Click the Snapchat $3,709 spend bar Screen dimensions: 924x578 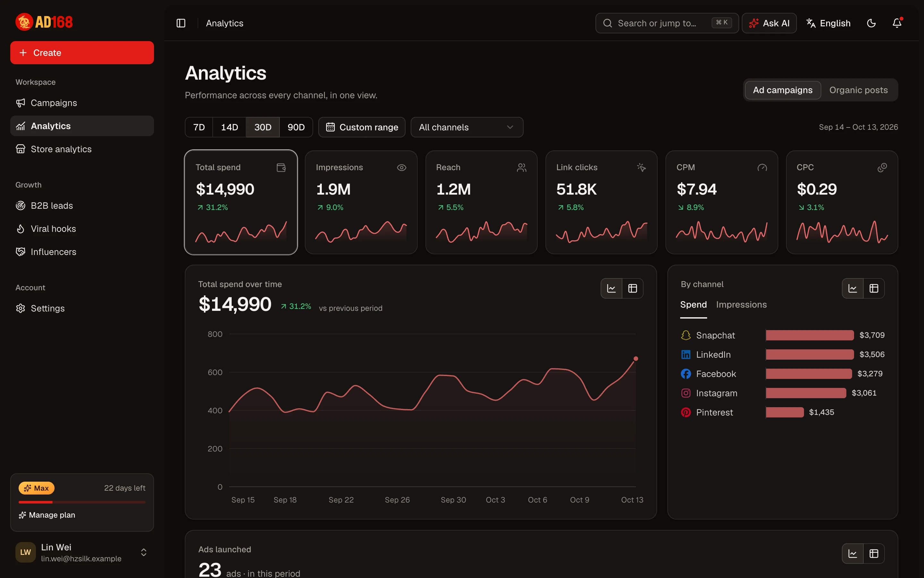810,335
